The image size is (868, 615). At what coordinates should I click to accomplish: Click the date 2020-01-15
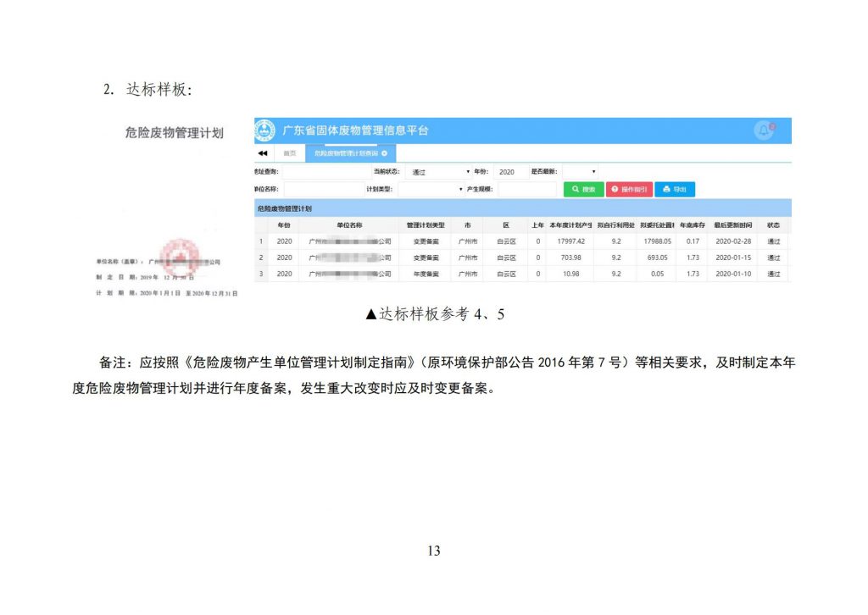(x=733, y=258)
